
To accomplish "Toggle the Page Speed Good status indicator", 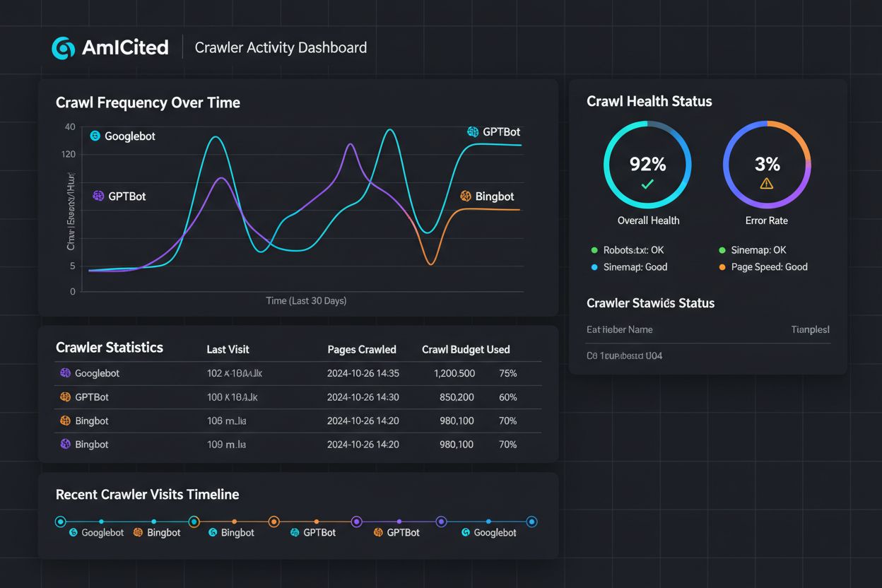I will [722, 267].
